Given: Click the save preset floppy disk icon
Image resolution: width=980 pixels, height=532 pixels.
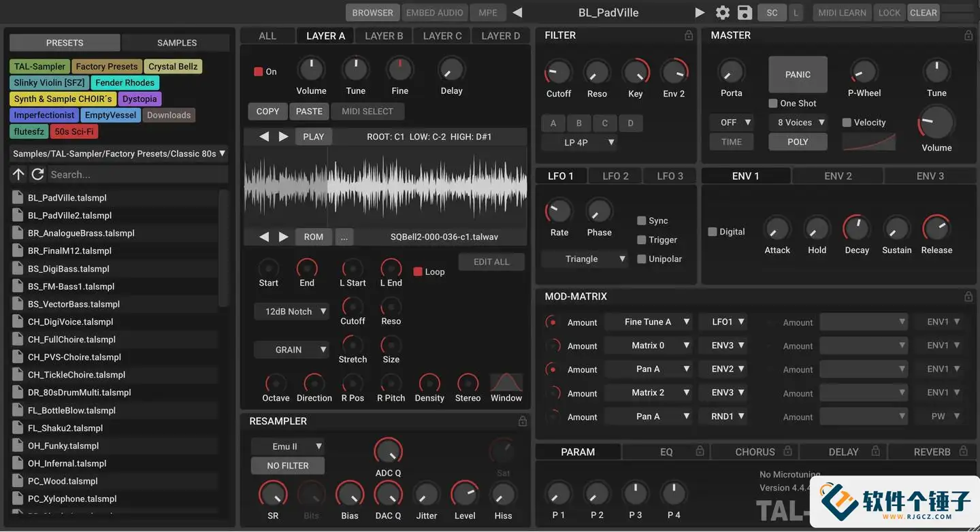Looking at the screenshot, I should click(745, 13).
